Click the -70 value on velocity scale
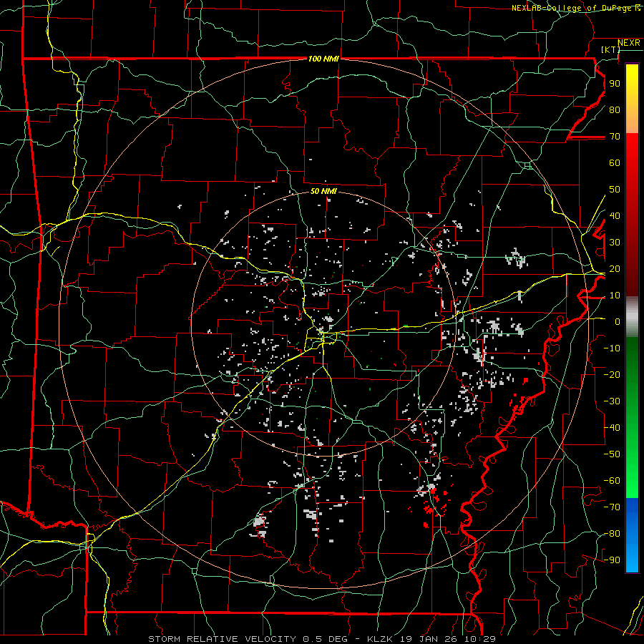The width and height of the screenshot is (644, 644). [x=612, y=507]
